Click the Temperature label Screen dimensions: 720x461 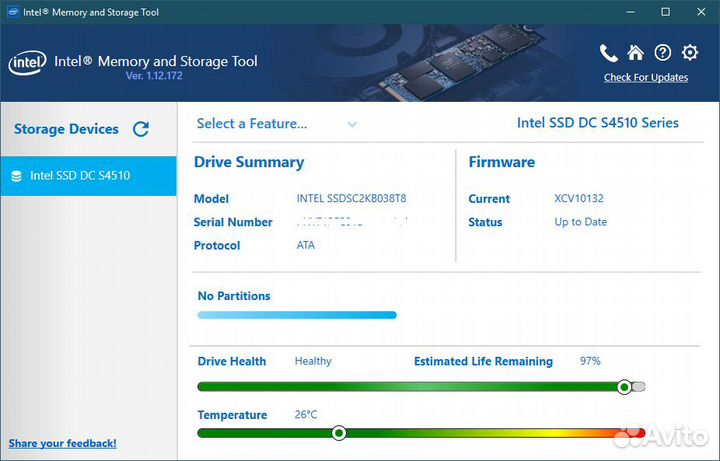coord(232,415)
